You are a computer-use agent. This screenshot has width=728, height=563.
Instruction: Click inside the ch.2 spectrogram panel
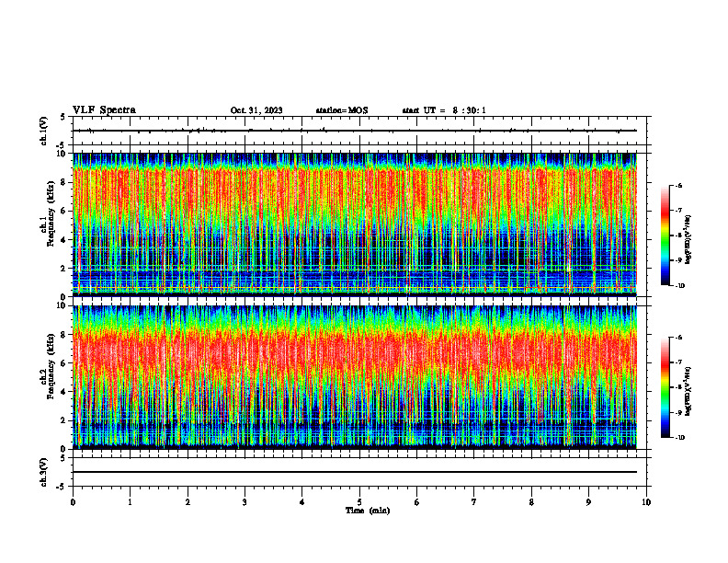coord(355,377)
